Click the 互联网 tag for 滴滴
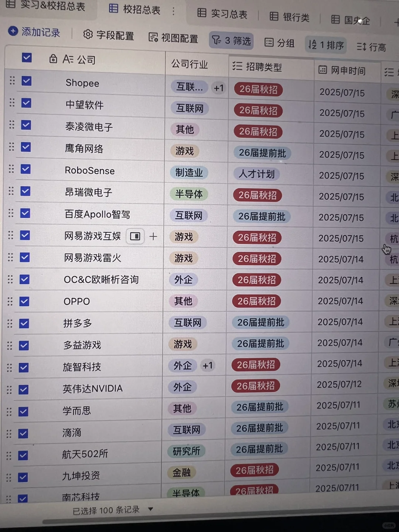 point(187,430)
